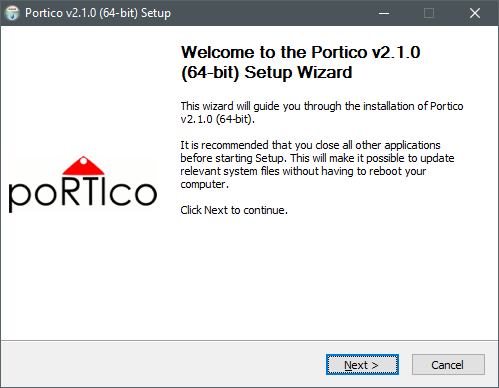Close the Portico Setup window
Screen dimensions: 499x388
(475, 13)
